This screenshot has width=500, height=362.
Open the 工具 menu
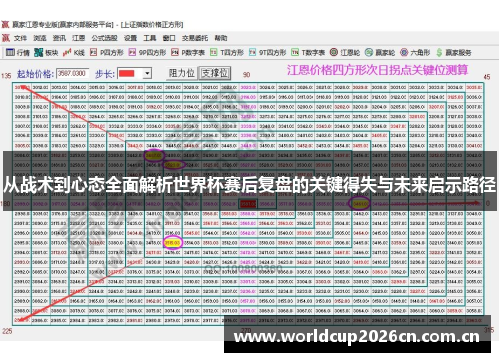[x=150, y=38]
